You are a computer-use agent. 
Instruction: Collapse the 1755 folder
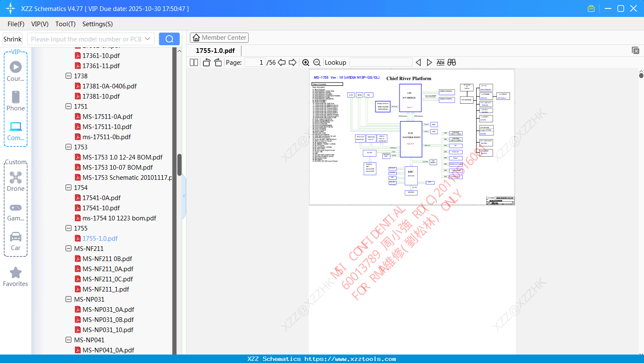click(x=69, y=228)
